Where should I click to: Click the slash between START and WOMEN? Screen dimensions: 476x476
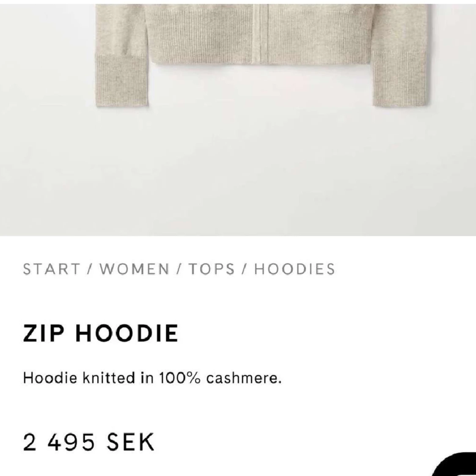point(90,269)
